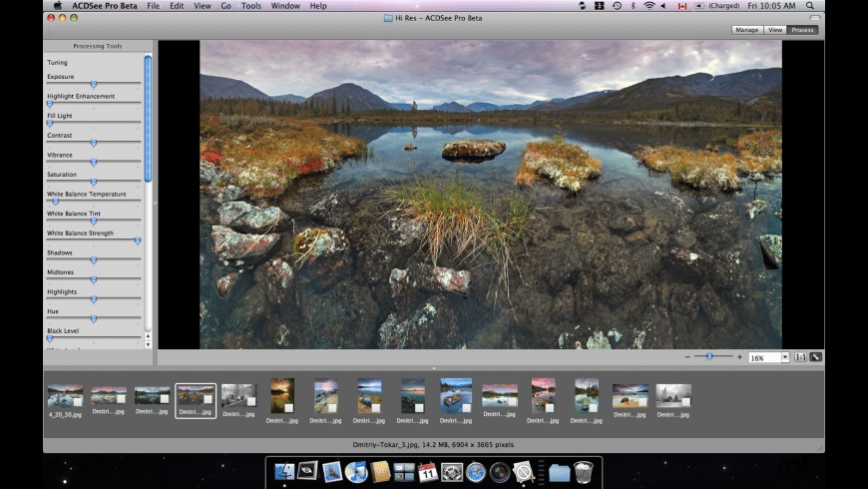Click the zoom in plus icon

[739, 357]
